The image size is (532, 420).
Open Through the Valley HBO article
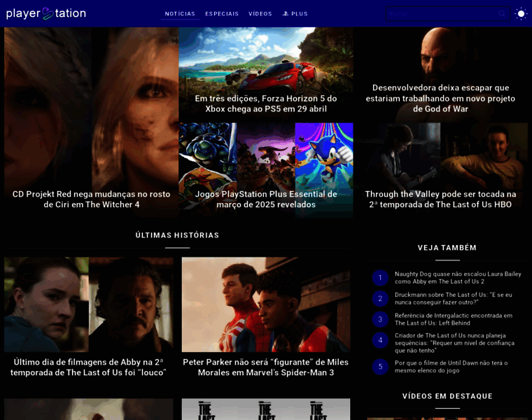(x=440, y=199)
